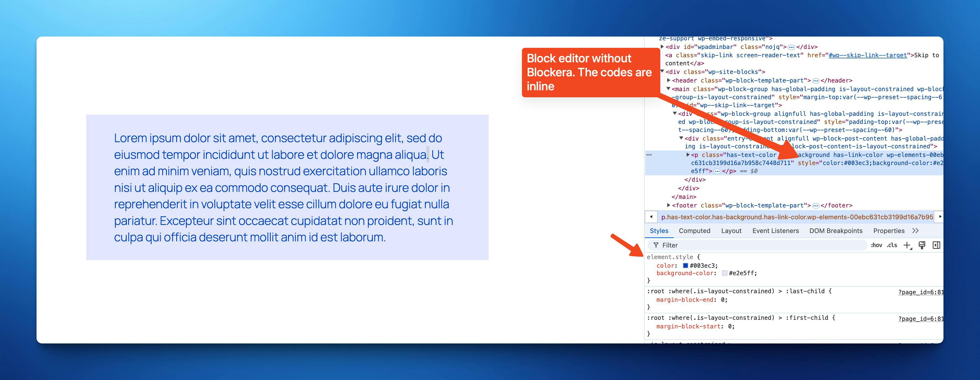Expand the ellipsis inside the selected p element

click(717, 171)
